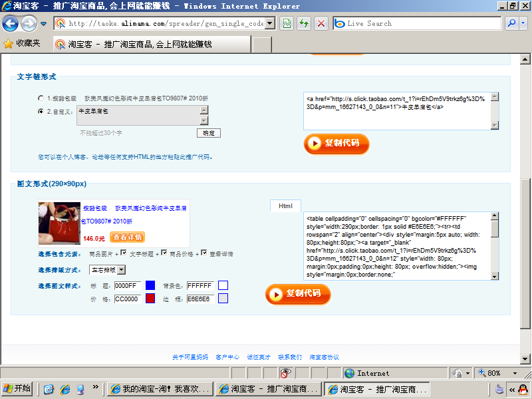Open a new blank tab
The width and height of the screenshot is (532, 399).
click(x=262, y=45)
